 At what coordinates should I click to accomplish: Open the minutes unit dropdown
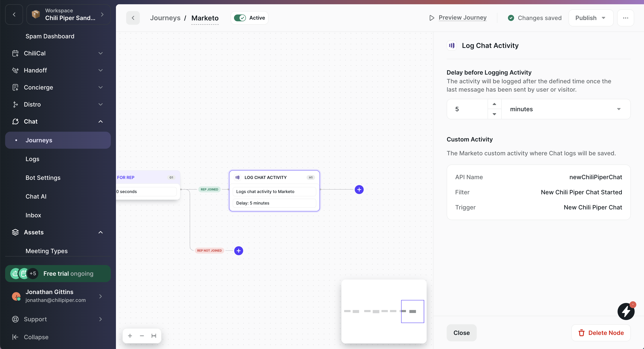(566, 109)
